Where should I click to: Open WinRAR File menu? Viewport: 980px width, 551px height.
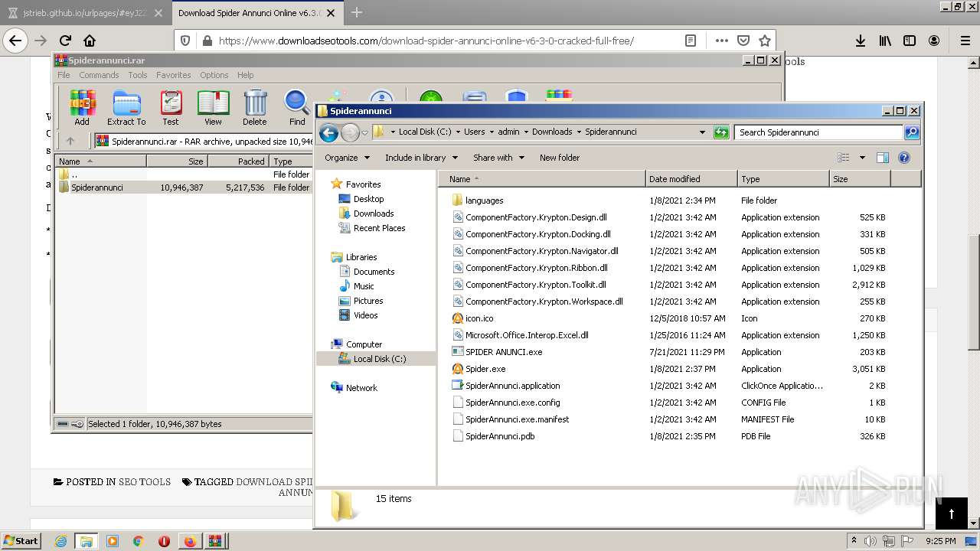click(64, 75)
